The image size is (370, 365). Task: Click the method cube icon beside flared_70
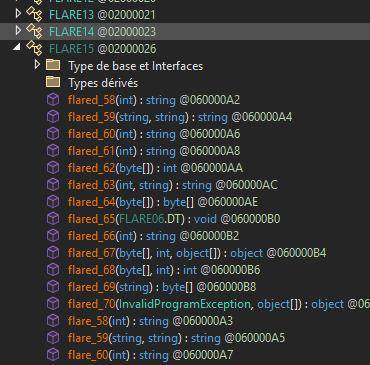coord(53,303)
